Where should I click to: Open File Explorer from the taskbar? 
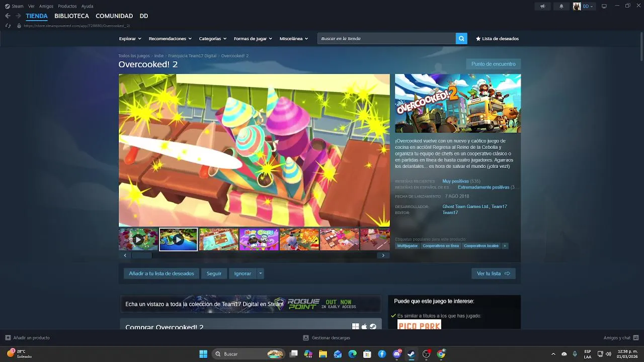tap(323, 354)
